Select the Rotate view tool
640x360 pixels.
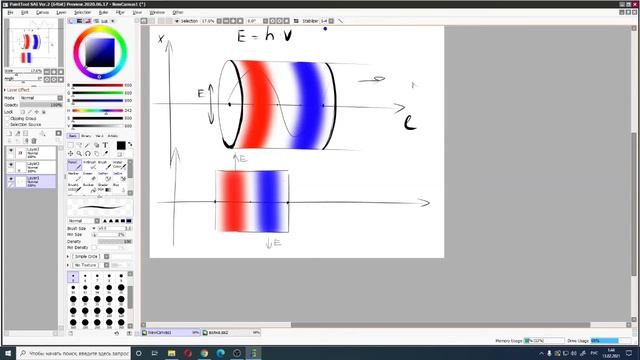(88, 153)
